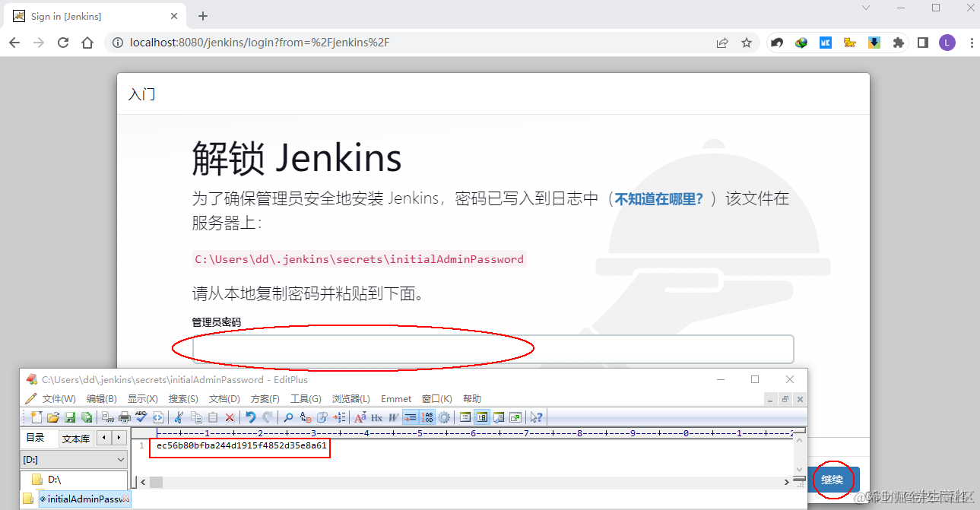The image size is (980, 510).
Task: Click the 管理员密码 input field
Action: [x=493, y=349]
